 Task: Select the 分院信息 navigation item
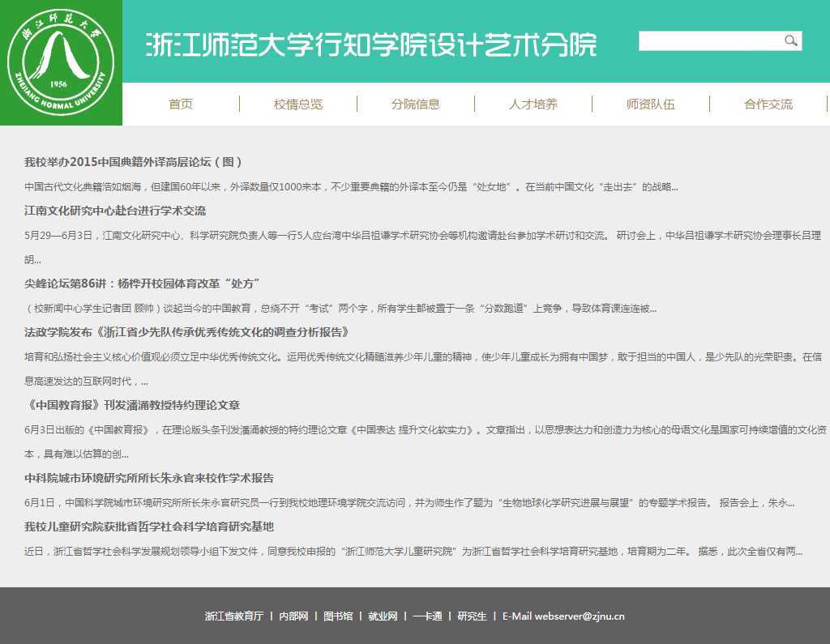[x=416, y=104]
